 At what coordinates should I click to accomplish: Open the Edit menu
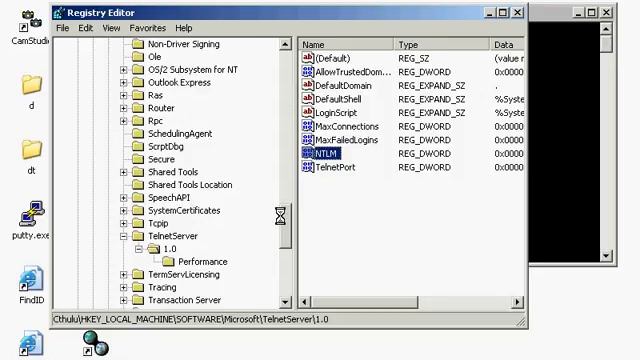pyautogui.click(x=85, y=28)
